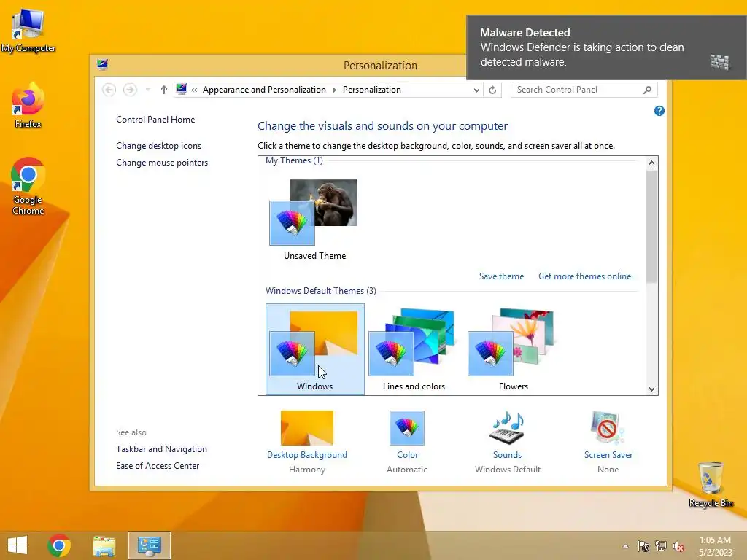The image size is (747, 560).
Task: Click theme list scroll up arrow
Action: pos(651,163)
